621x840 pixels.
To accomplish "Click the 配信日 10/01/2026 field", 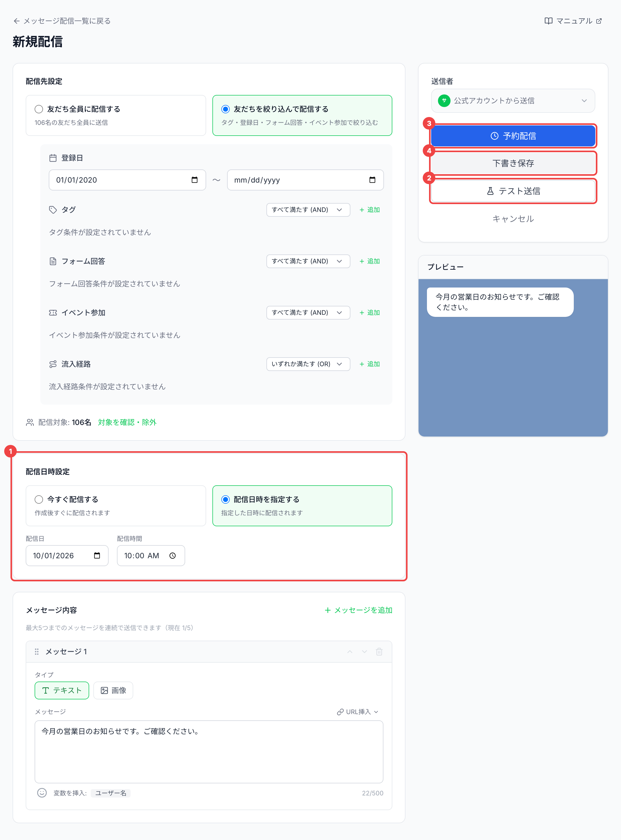I will (67, 555).
